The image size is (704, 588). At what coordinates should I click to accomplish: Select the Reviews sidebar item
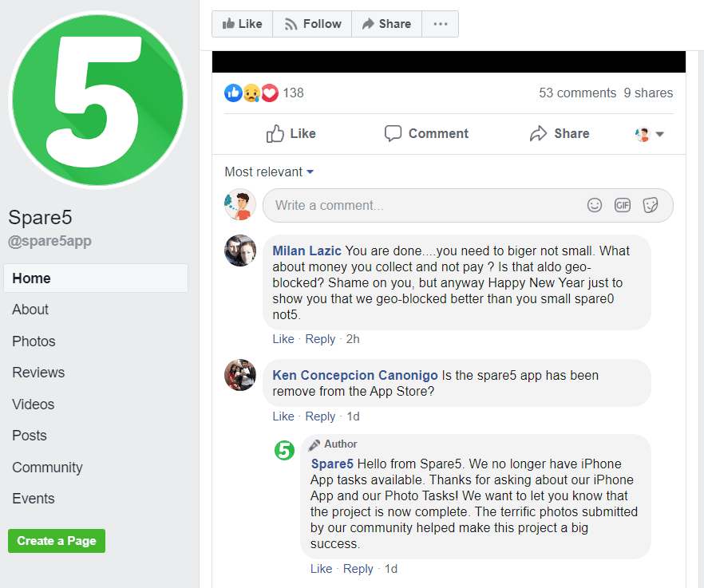38,373
